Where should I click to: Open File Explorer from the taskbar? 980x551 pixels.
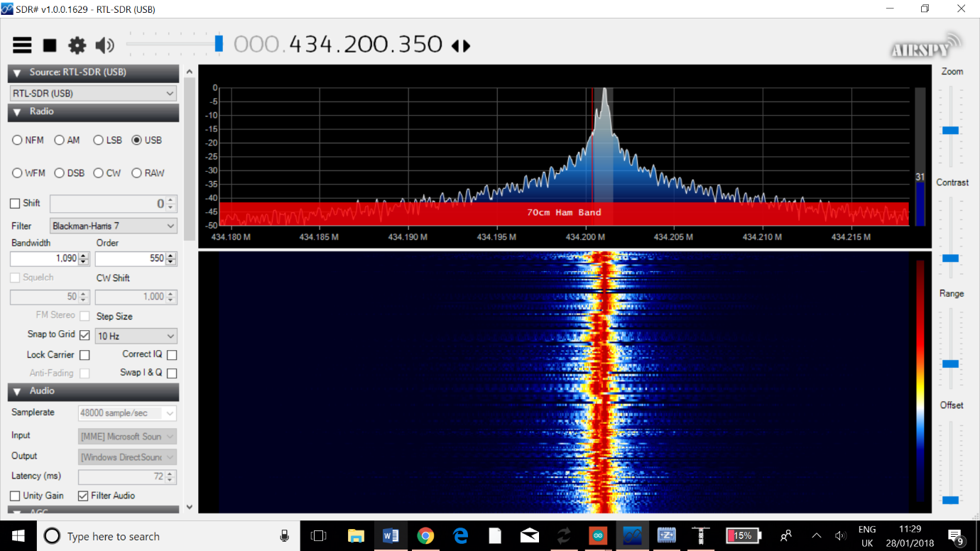[356, 536]
